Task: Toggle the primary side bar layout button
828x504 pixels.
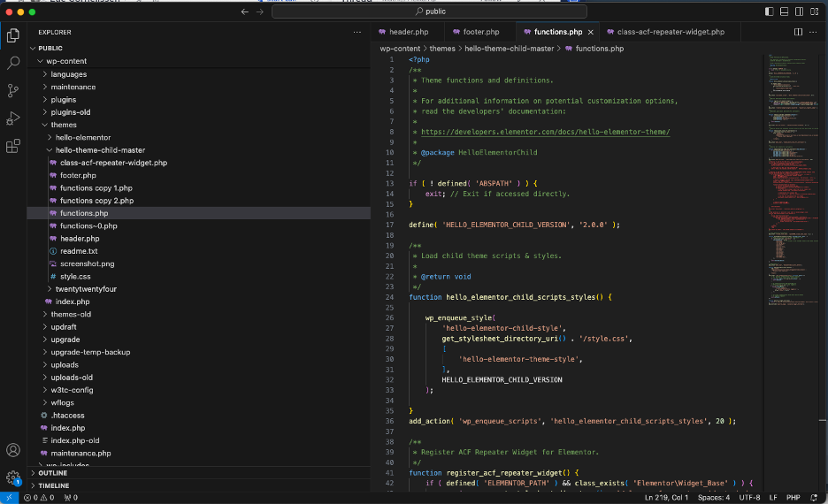Action: point(770,11)
